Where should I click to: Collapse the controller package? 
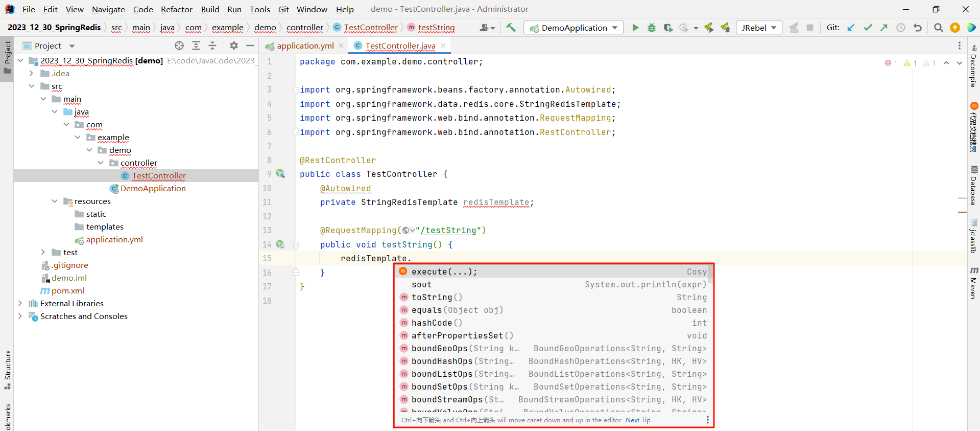(x=101, y=163)
